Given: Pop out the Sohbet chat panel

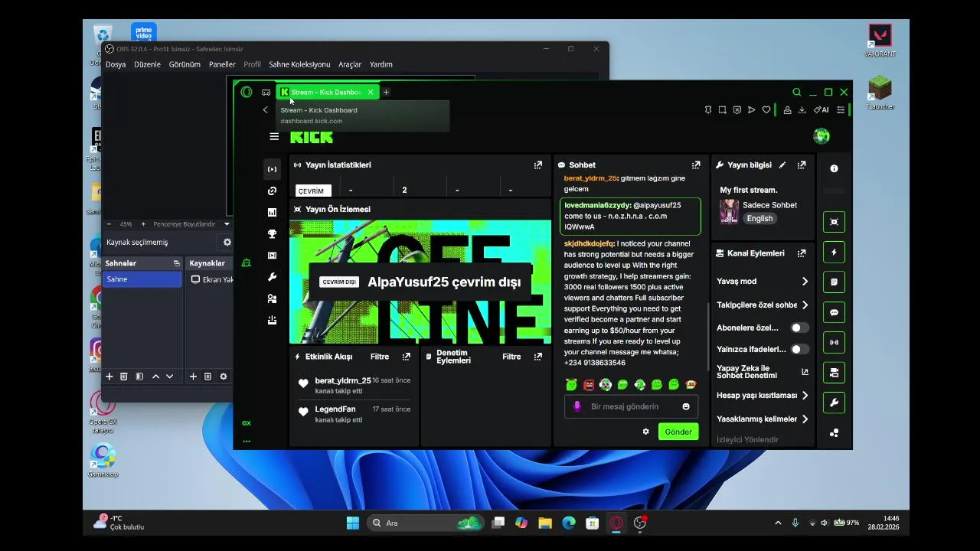Looking at the screenshot, I should 696,165.
